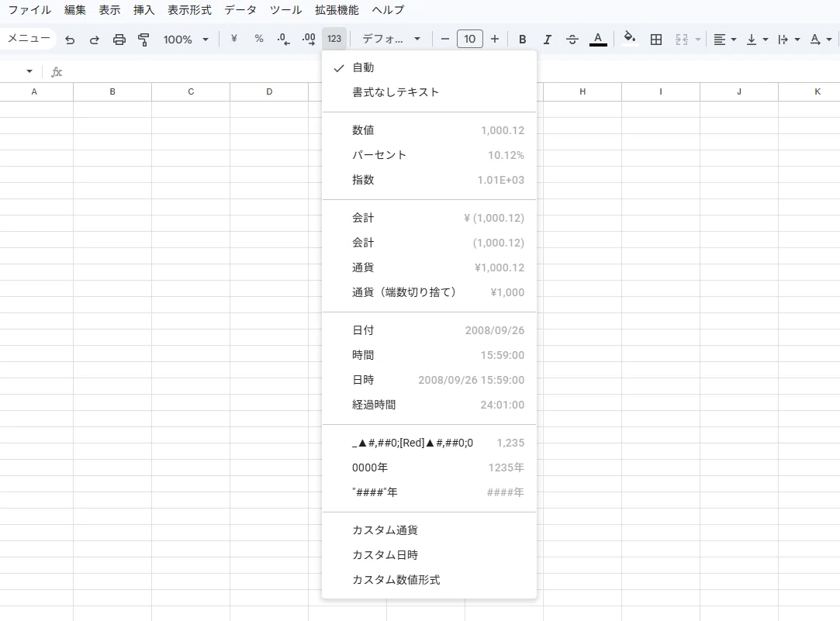Open the font family dropdown デフォ...
840x621 pixels.
tap(391, 39)
